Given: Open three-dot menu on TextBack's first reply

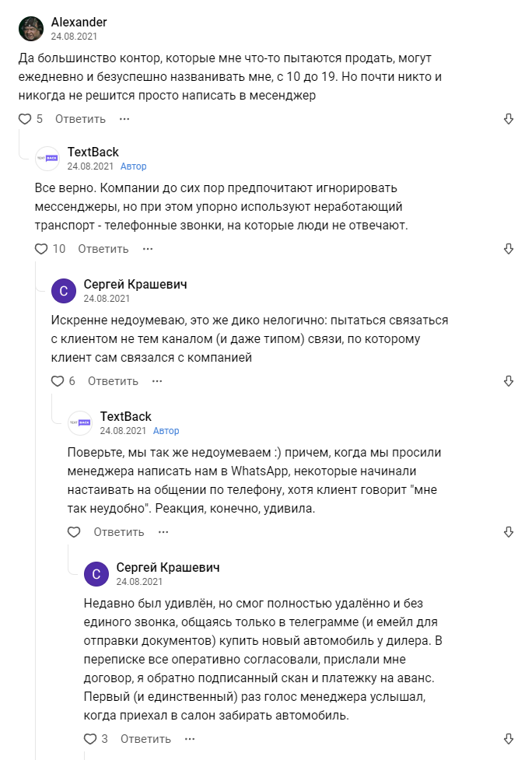Looking at the screenshot, I should coord(148,249).
